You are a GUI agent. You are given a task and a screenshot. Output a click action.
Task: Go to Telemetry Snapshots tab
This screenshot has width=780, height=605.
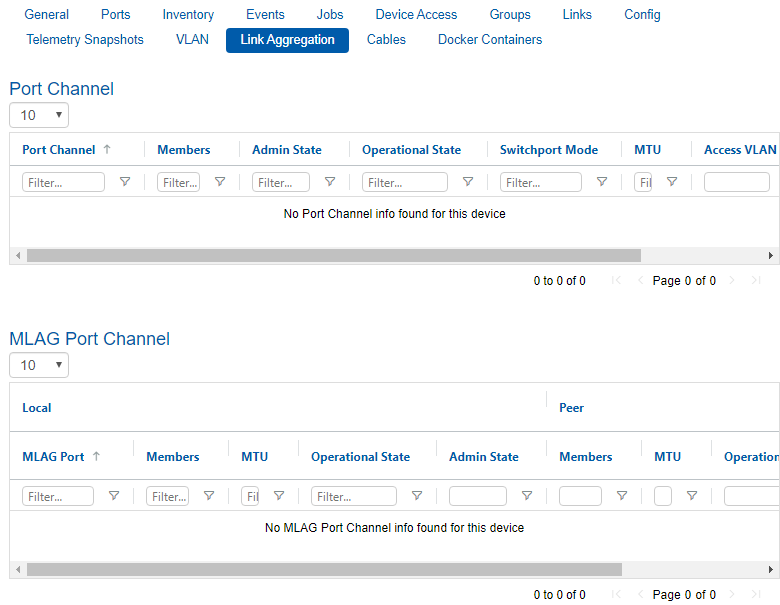[x=85, y=40]
